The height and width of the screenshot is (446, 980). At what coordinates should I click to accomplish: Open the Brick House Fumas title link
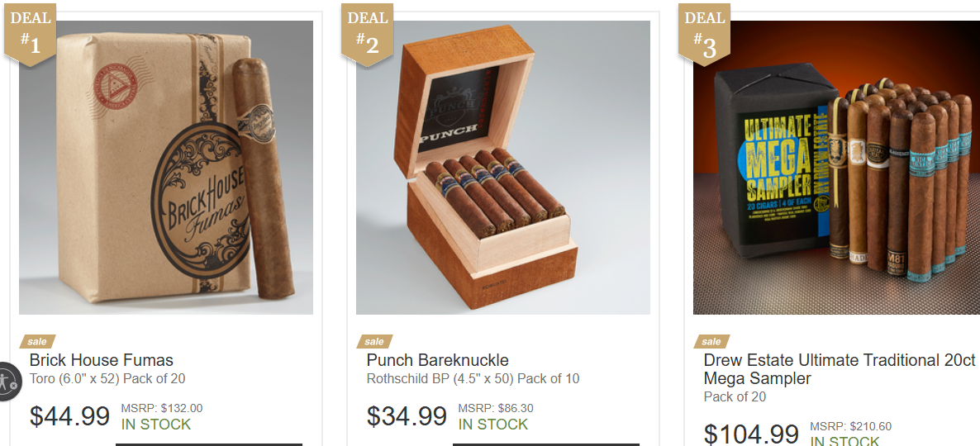pyautogui.click(x=102, y=360)
